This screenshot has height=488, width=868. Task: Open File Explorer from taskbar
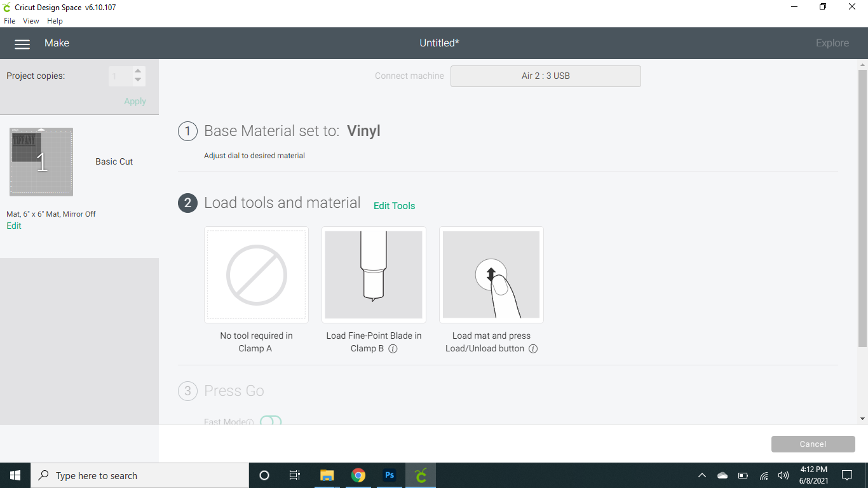(327, 475)
